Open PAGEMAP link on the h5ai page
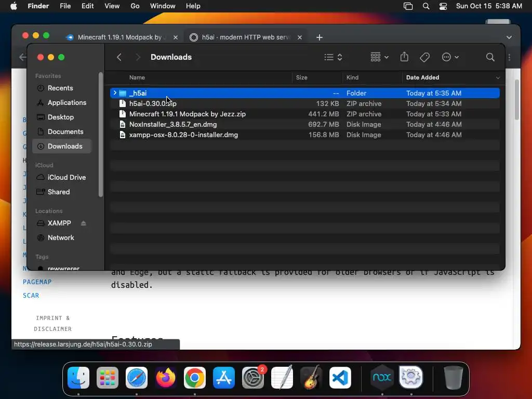The height and width of the screenshot is (399, 532). click(x=37, y=282)
